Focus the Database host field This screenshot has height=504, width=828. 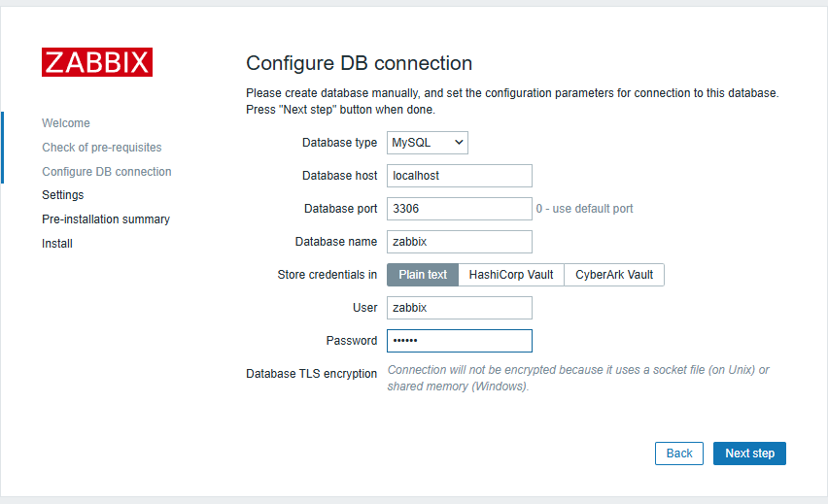point(460,176)
